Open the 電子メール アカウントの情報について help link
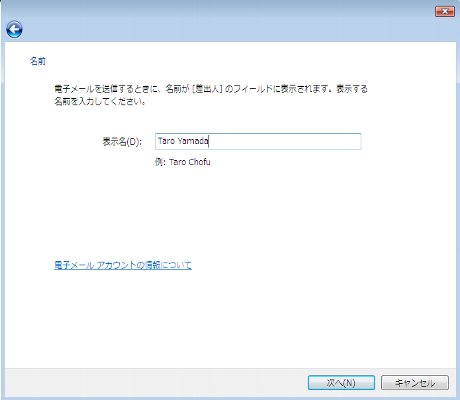This screenshot has width=460, height=400. click(x=123, y=265)
